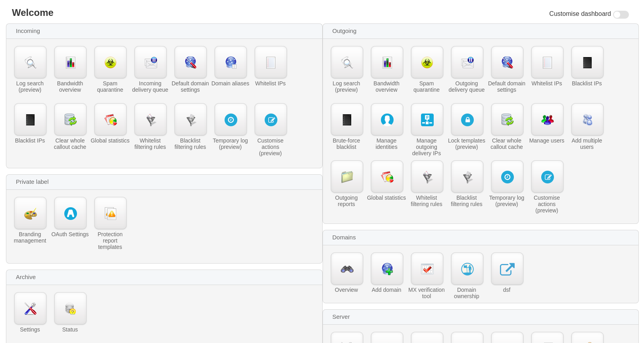644x343 pixels.
Task: Open Incoming Bandwidth overview
Action: point(70,62)
